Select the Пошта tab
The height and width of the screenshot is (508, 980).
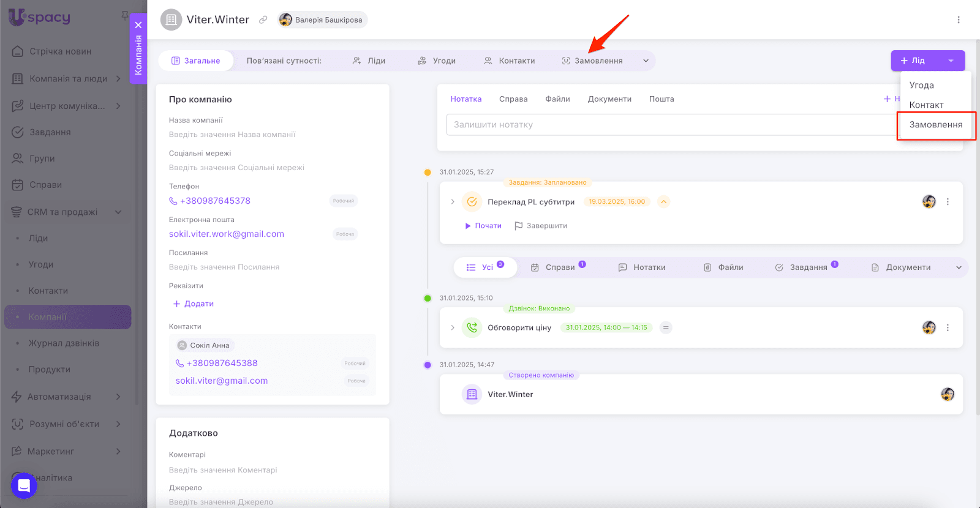pos(661,99)
